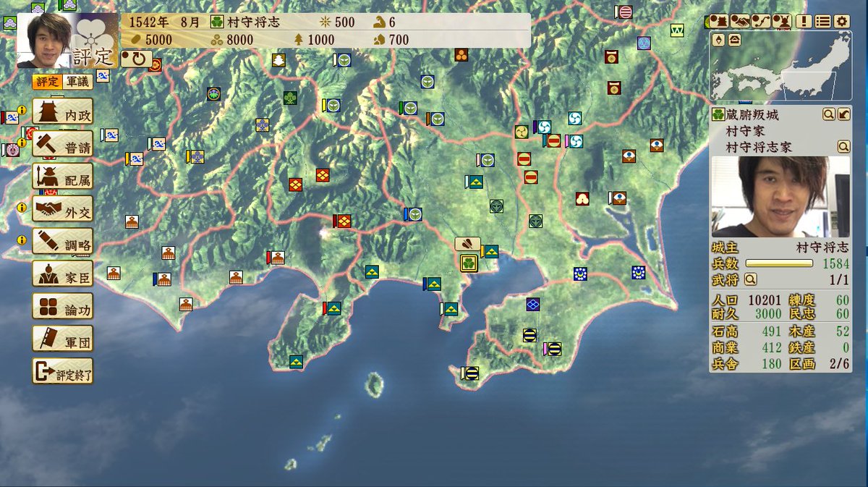The width and height of the screenshot is (868, 487).
Task: Click the gold amount 5000
Action: click(x=158, y=40)
